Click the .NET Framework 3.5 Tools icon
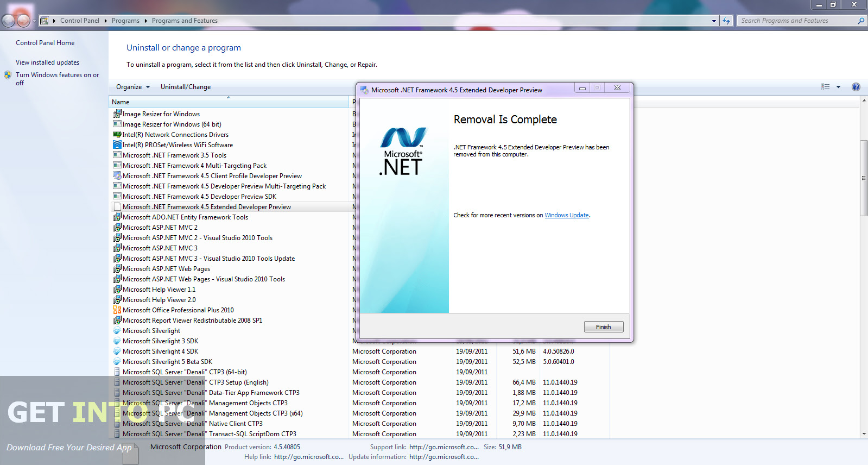 tap(117, 155)
